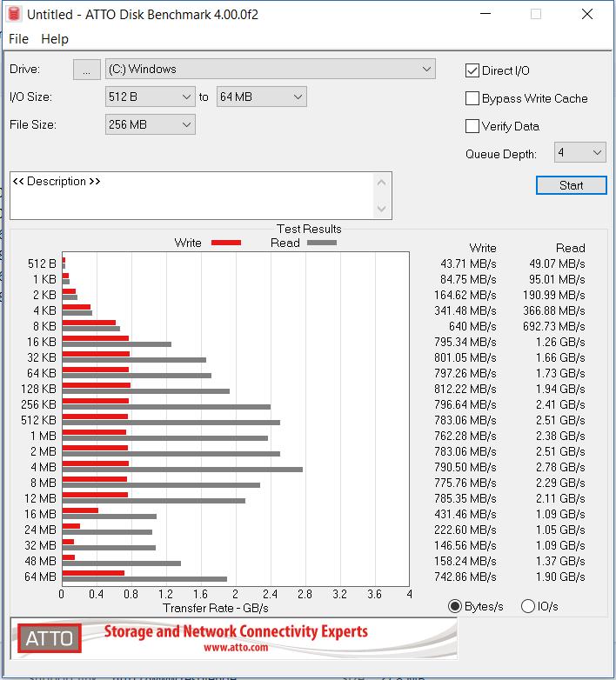This screenshot has height=680, width=616.
Task: Click the ATTO logo in banner
Action: (49, 639)
